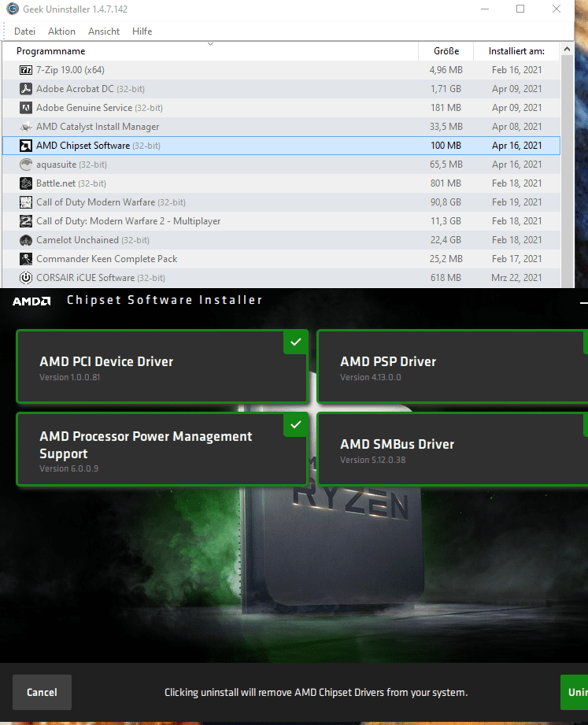The image size is (588, 725).
Task: Click the Battle.net icon
Action: [26, 183]
